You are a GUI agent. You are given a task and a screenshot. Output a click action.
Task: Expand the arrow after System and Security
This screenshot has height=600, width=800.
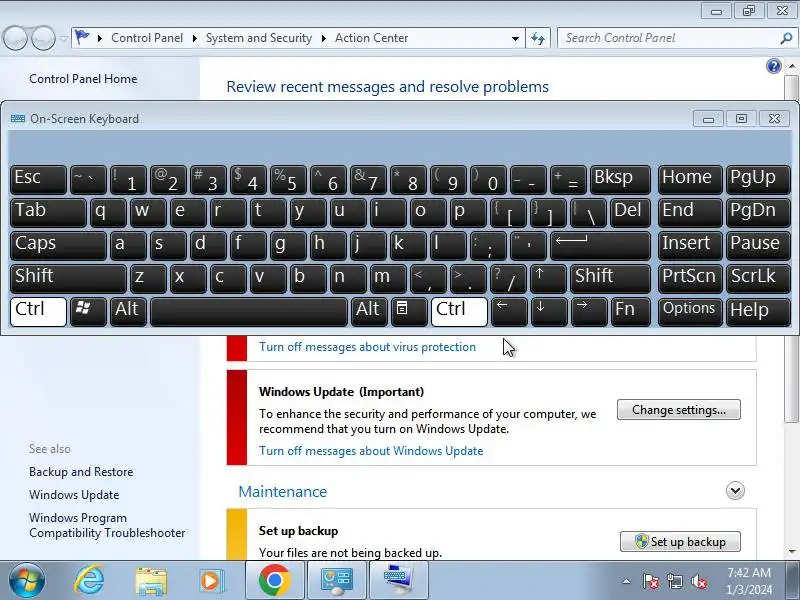point(323,38)
